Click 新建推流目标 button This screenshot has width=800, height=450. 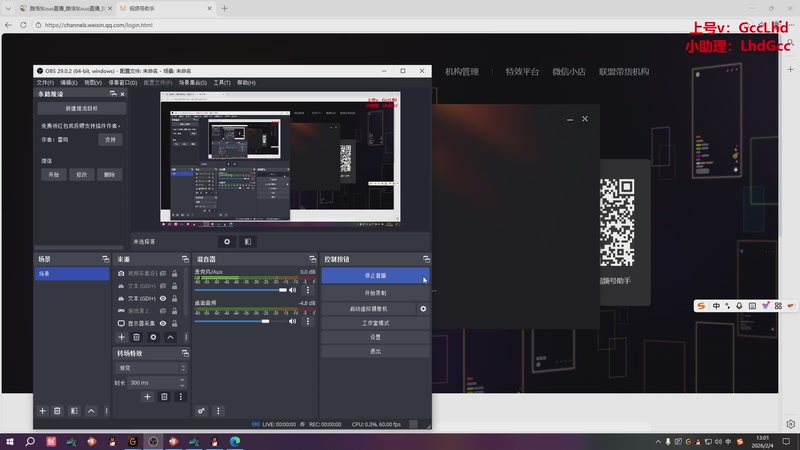[x=82, y=109]
